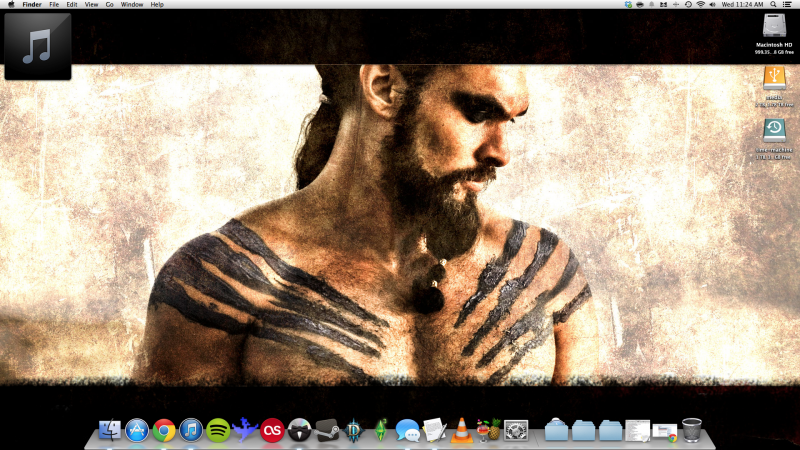This screenshot has width=800, height=450.
Task: Open the Go menu
Action: click(x=109, y=5)
